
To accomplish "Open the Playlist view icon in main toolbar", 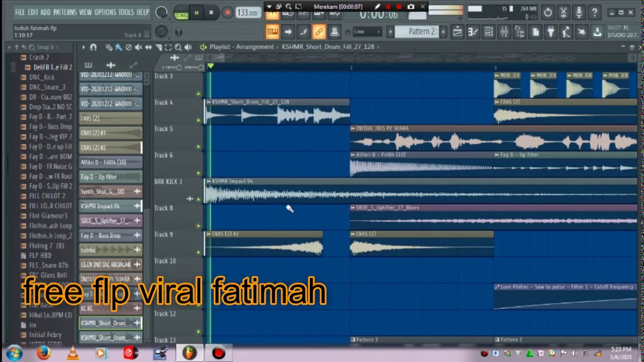I will (457, 32).
